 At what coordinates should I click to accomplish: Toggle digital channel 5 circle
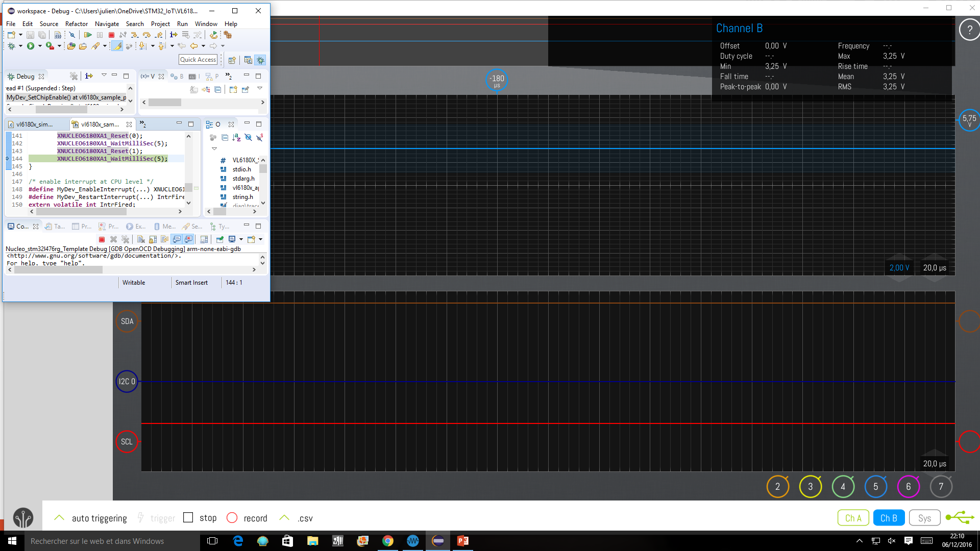875,487
